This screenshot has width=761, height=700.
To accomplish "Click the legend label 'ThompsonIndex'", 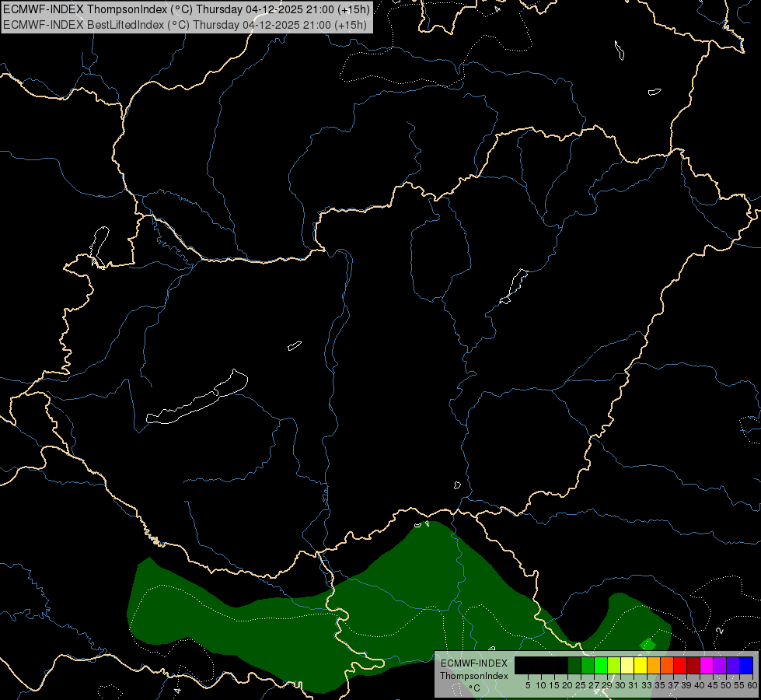I will point(474,676).
